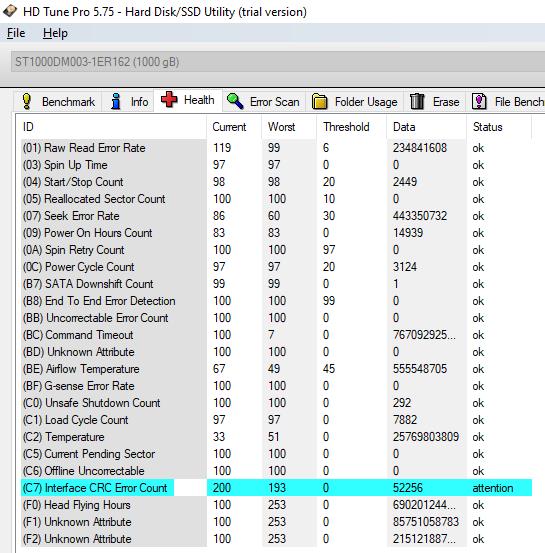
Task: Click the Status column header
Action: point(499,127)
